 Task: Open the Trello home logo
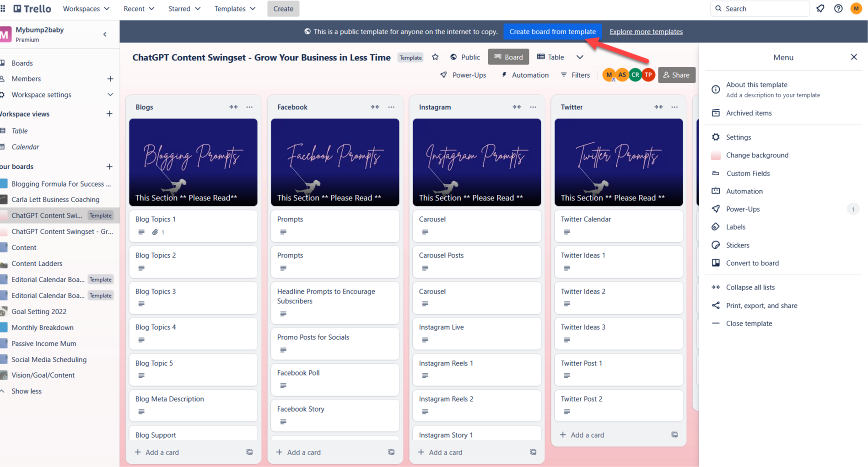click(x=32, y=9)
